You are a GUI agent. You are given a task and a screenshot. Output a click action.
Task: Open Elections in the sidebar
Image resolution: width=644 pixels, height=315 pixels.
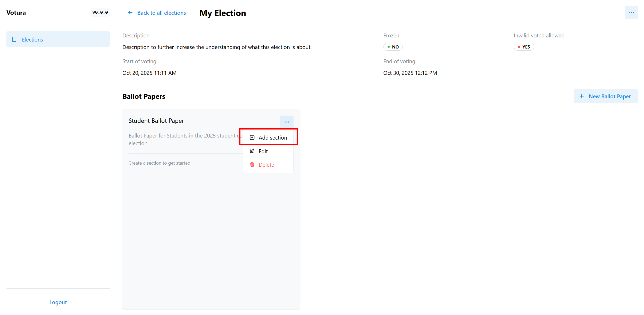pos(32,39)
